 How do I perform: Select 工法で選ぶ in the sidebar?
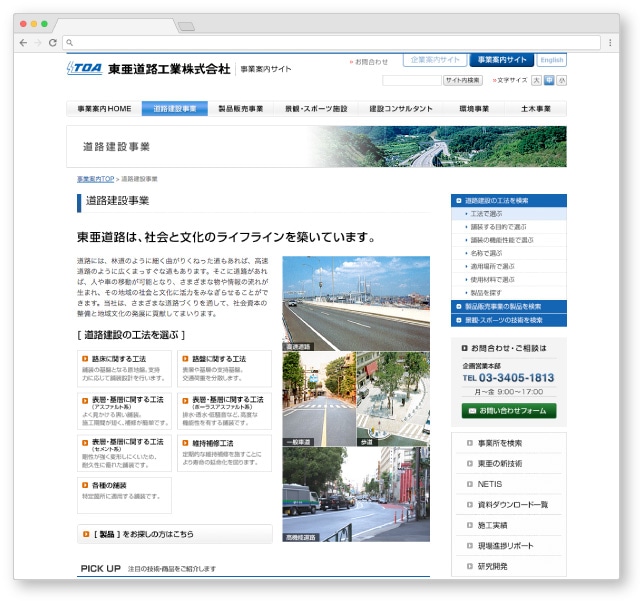coord(509,214)
